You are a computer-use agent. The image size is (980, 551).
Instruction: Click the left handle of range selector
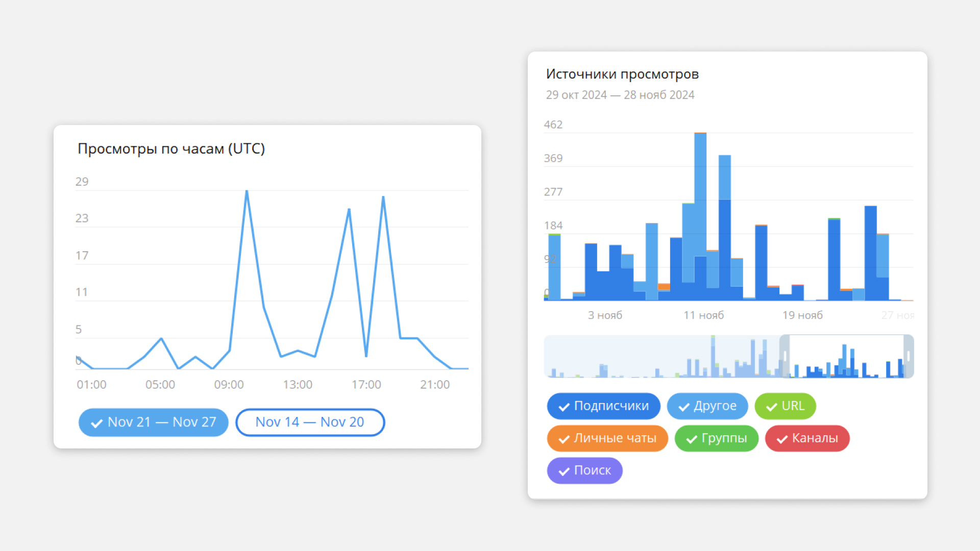[x=785, y=356]
